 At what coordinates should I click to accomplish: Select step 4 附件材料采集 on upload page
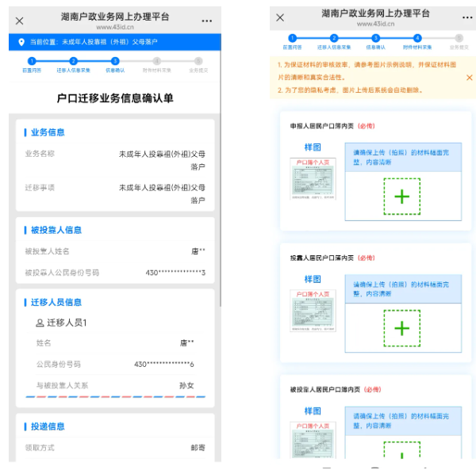click(417, 39)
